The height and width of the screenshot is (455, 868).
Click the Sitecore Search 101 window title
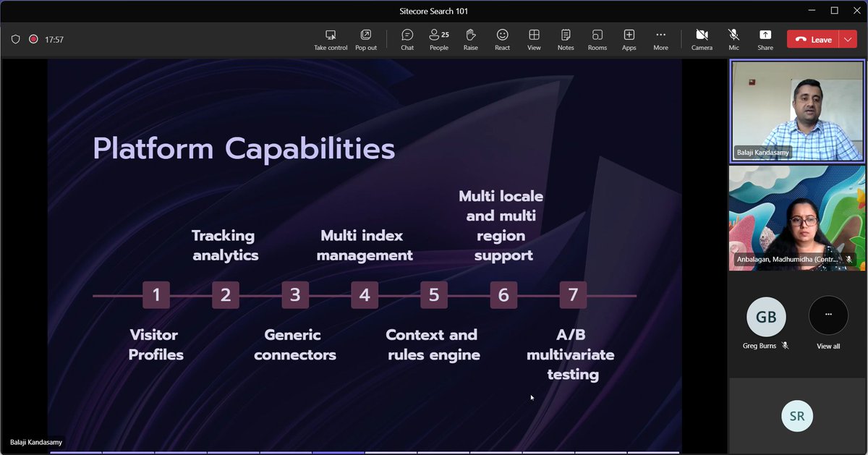[x=434, y=11]
